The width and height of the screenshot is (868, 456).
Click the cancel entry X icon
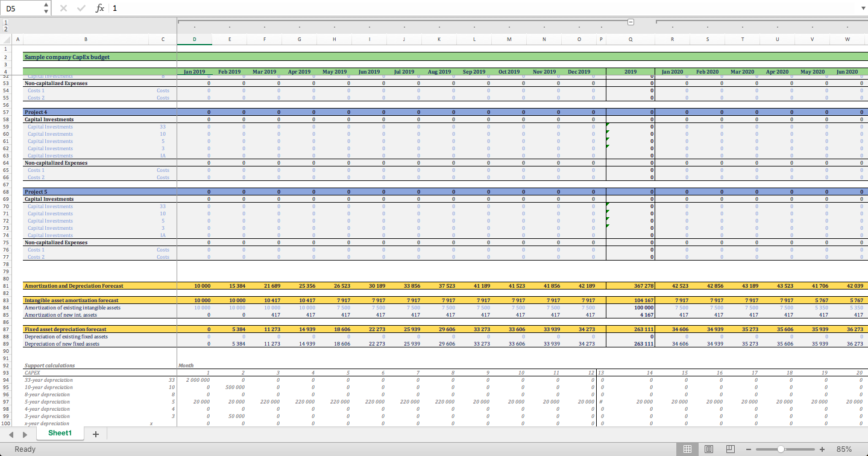click(x=64, y=8)
